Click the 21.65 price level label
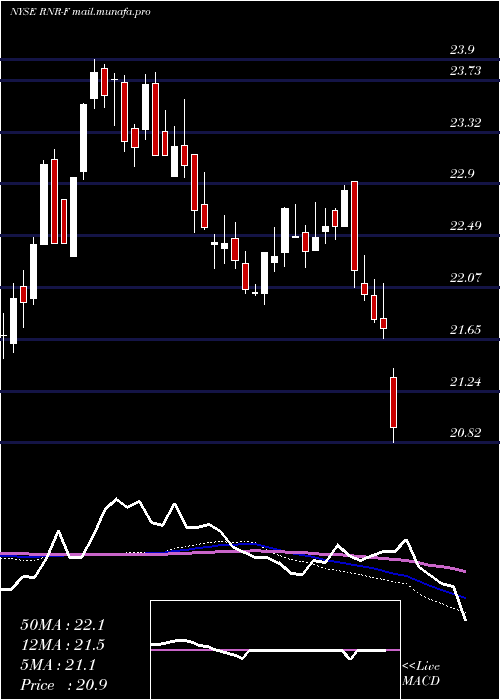500x700 pixels. pos(465,330)
